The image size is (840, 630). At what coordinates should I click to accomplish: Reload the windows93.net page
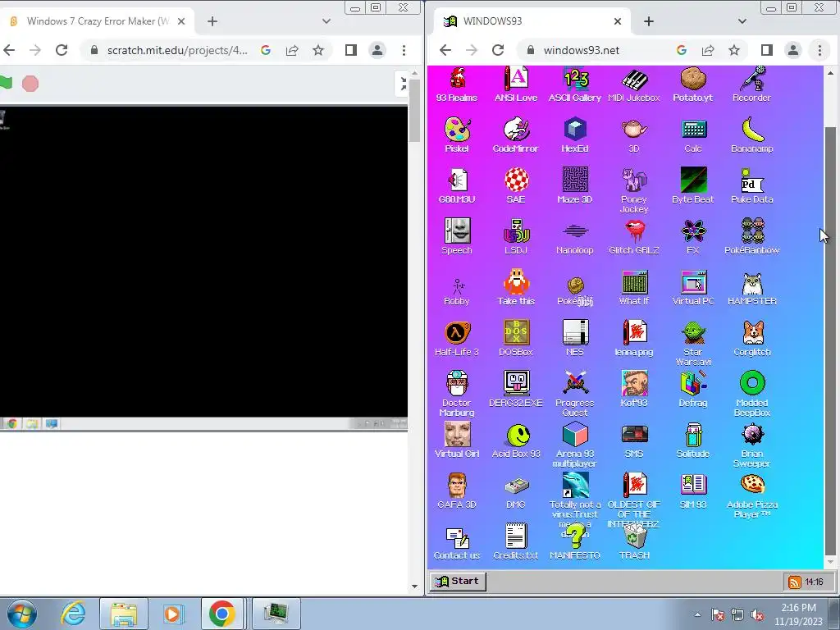pyautogui.click(x=498, y=50)
